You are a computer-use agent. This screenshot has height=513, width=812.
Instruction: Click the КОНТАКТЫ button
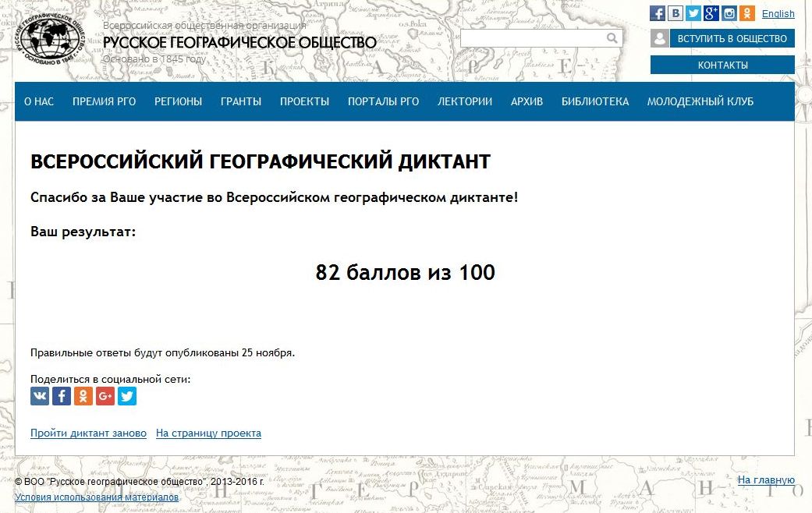722,65
